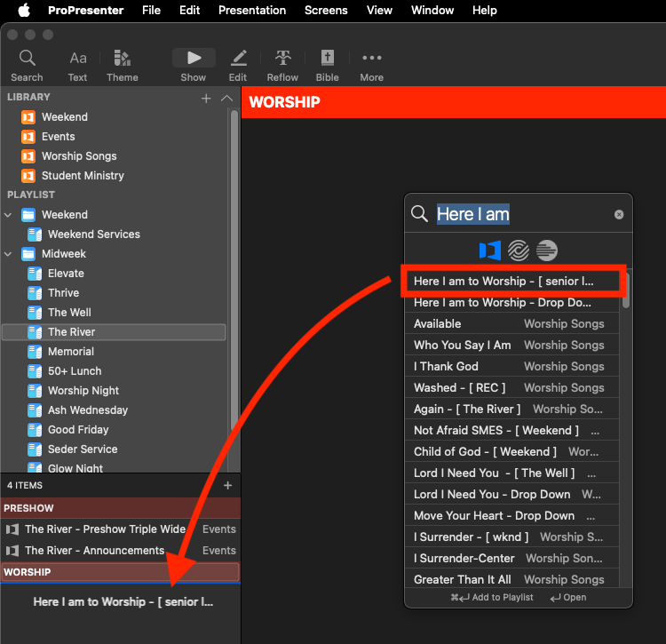Viewport: 666px width, 644px height.
Task: Select Who You Say I Am result
Action: pyautogui.click(x=512, y=345)
